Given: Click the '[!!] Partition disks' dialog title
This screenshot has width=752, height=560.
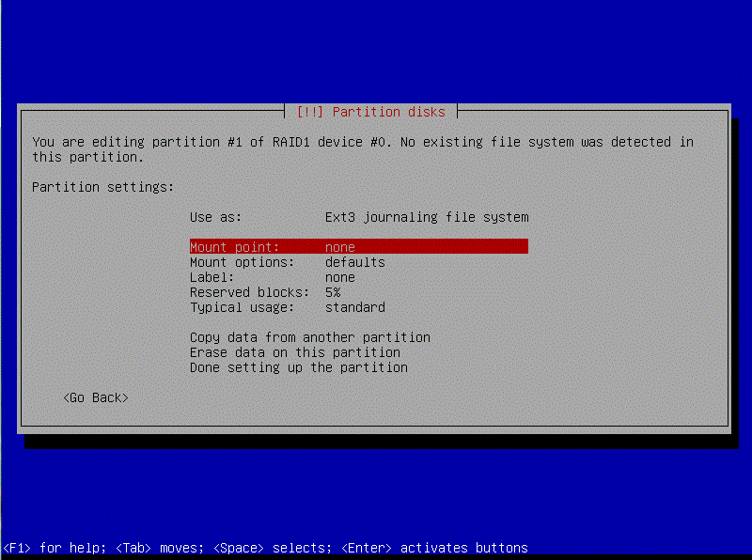Looking at the screenshot, I should coord(370,112).
